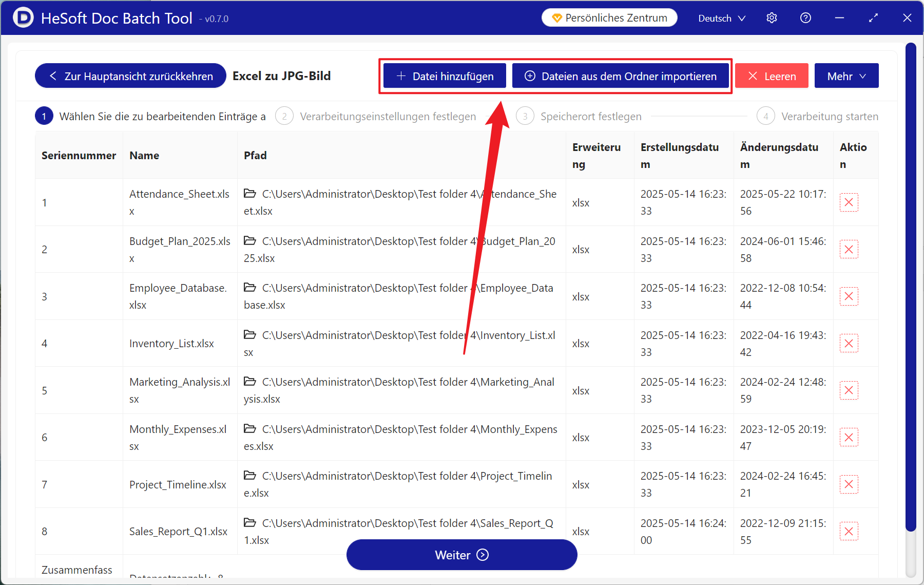Open the settings gear icon
Viewport: 924px width, 585px height.
(x=772, y=18)
